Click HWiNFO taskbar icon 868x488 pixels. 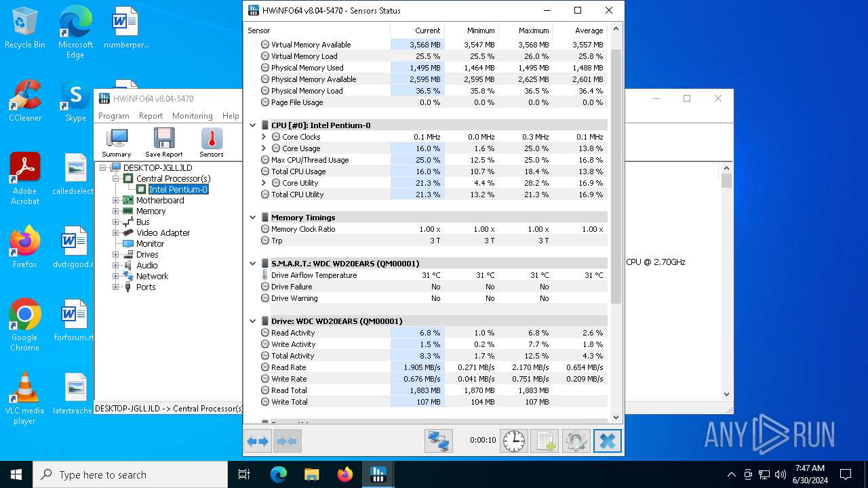[378, 474]
